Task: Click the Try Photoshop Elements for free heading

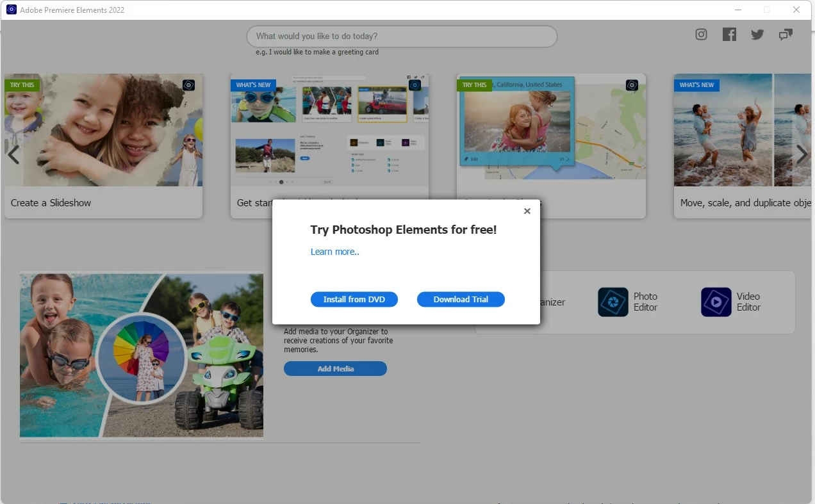Action: click(404, 229)
